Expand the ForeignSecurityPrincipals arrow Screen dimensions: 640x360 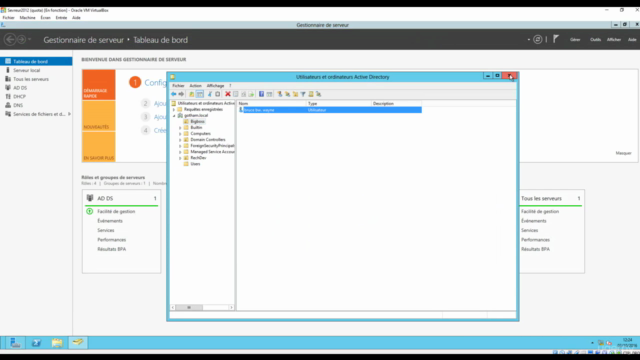tap(180, 146)
